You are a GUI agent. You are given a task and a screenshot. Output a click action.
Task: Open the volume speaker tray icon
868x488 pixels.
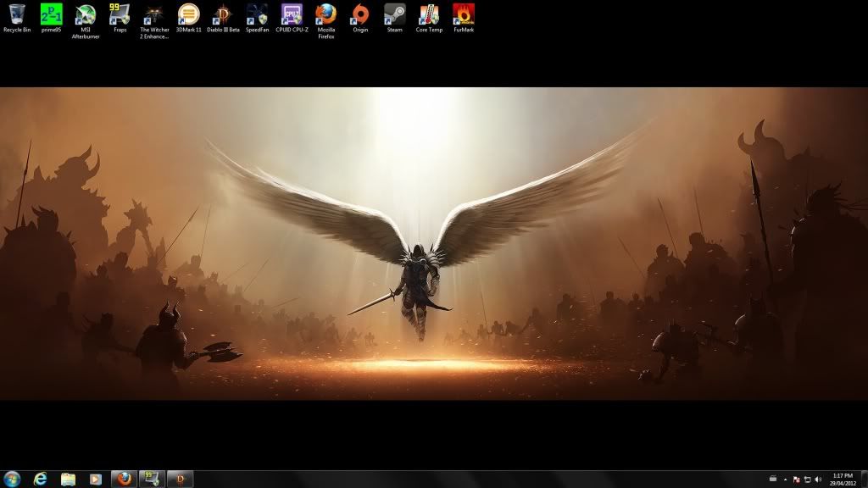point(818,480)
